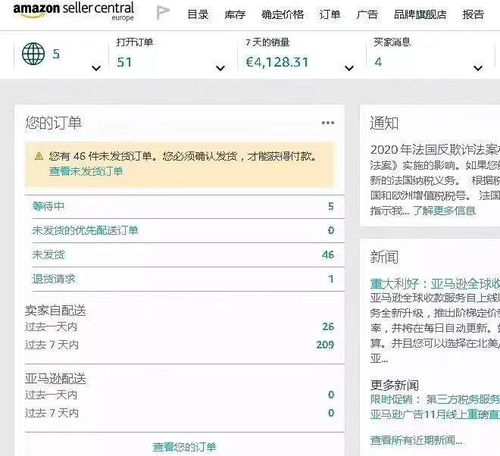Click the warning triangle icon in alert

point(39,156)
